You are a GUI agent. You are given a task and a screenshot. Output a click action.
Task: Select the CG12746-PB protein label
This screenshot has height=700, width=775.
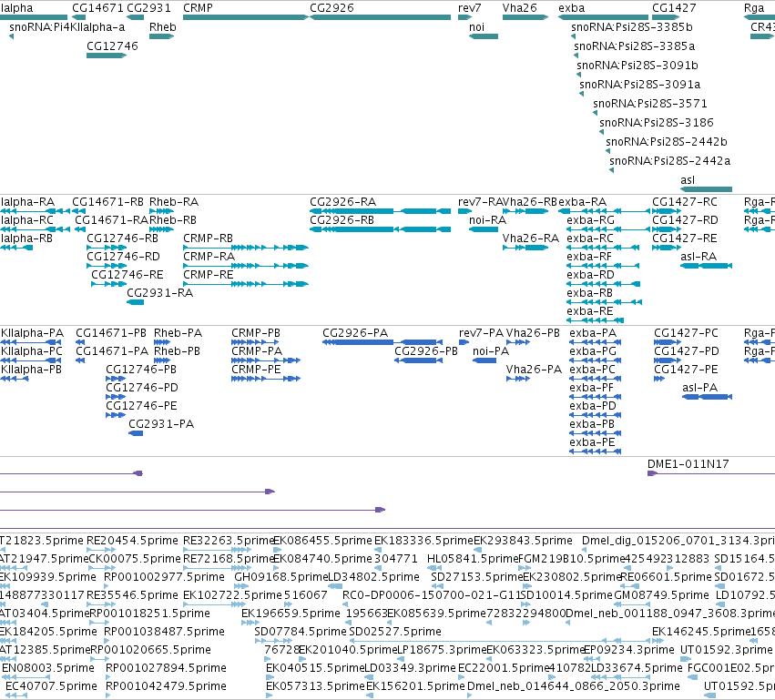pyautogui.click(x=141, y=370)
